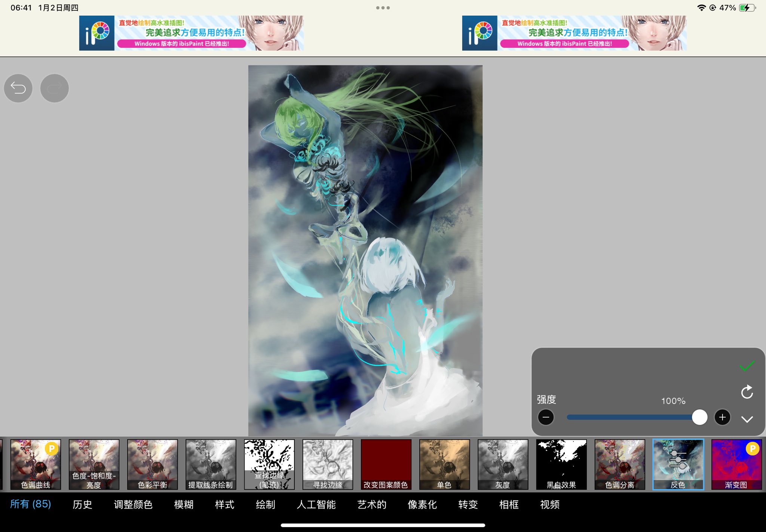766x532 pixels.
Task: Confirm filter with green checkmark
Action: coord(747,366)
